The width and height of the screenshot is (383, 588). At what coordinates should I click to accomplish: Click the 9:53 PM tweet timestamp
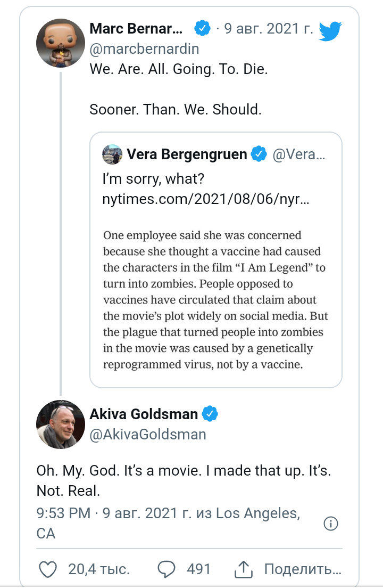tap(64, 513)
